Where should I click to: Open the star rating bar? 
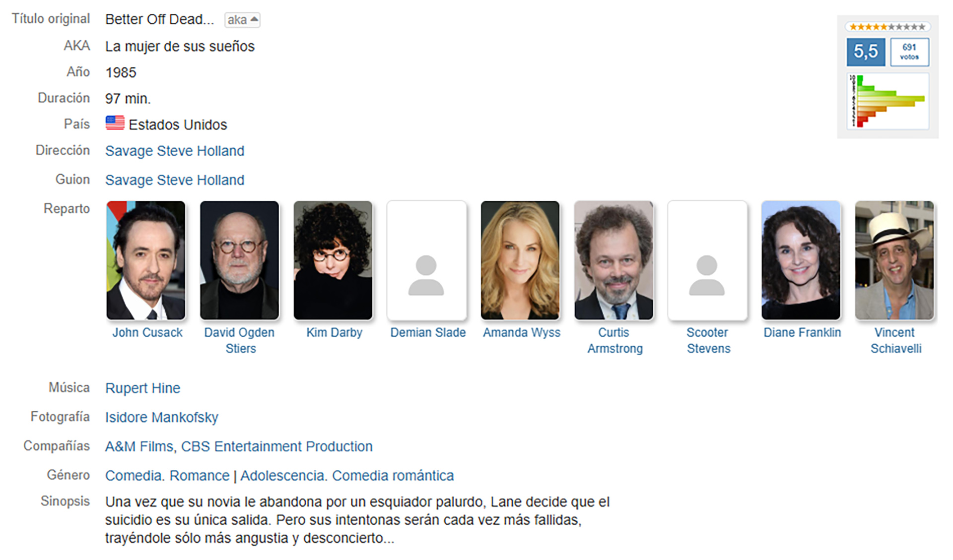click(887, 27)
